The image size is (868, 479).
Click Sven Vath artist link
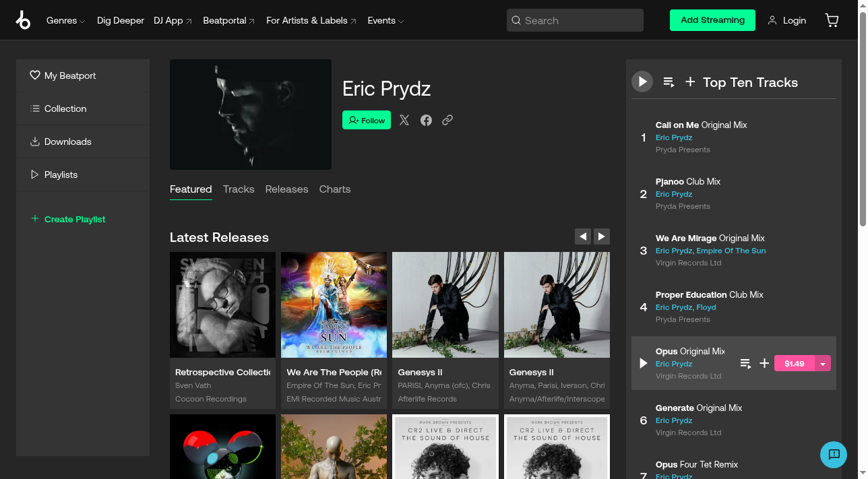(193, 385)
